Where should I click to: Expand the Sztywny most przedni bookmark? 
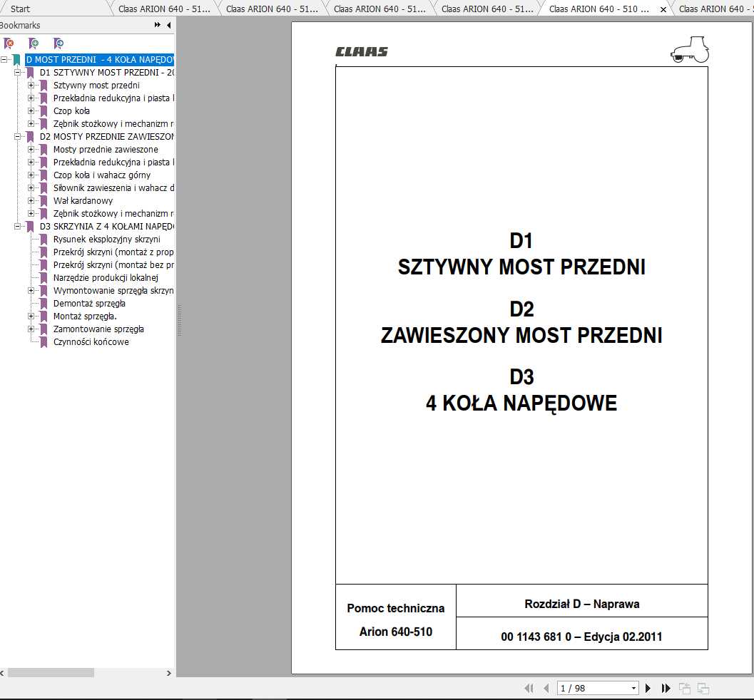click(31, 85)
